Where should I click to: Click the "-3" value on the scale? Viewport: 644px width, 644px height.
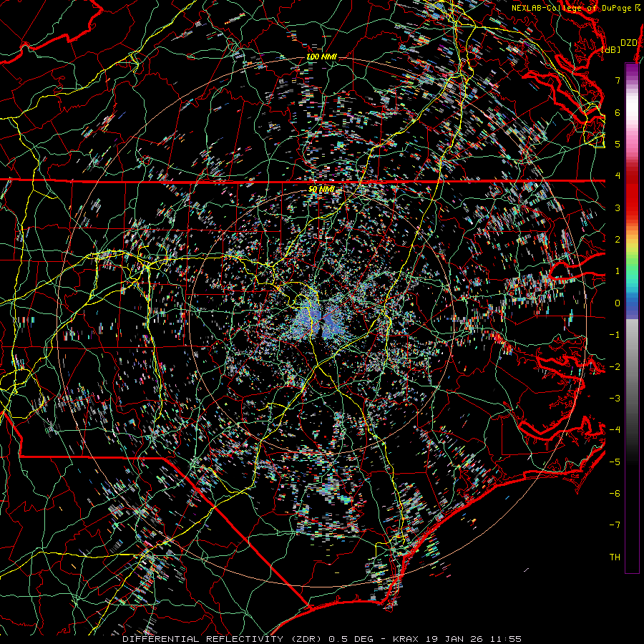(x=615, y=399)
